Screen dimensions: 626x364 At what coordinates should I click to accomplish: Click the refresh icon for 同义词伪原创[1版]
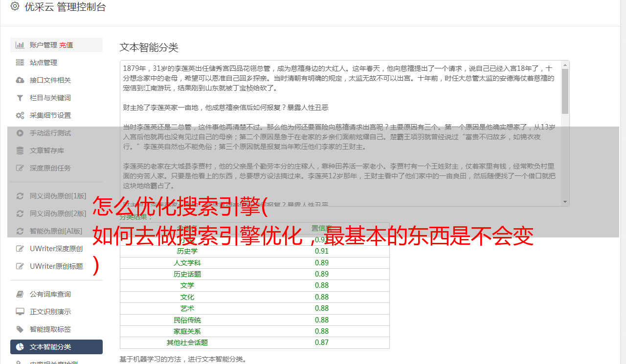point(20,196)
